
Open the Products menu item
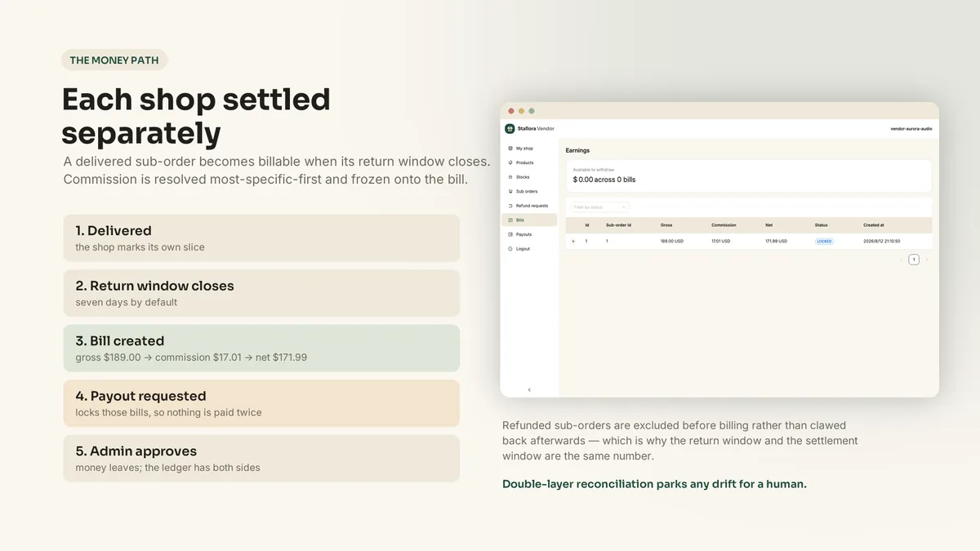click(x=529, y=163)
